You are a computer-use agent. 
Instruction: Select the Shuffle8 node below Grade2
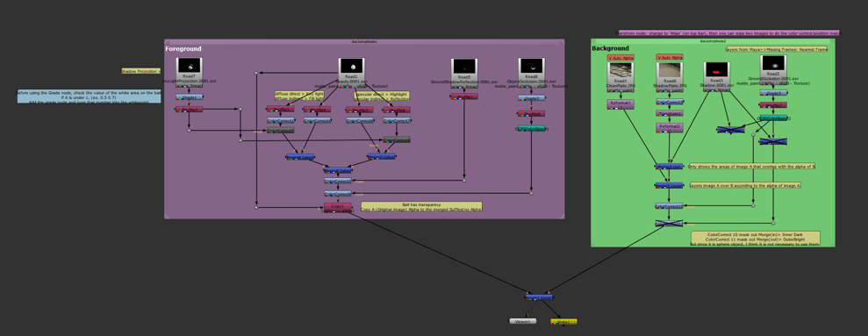pyautogui.click(x=532, y=113)
